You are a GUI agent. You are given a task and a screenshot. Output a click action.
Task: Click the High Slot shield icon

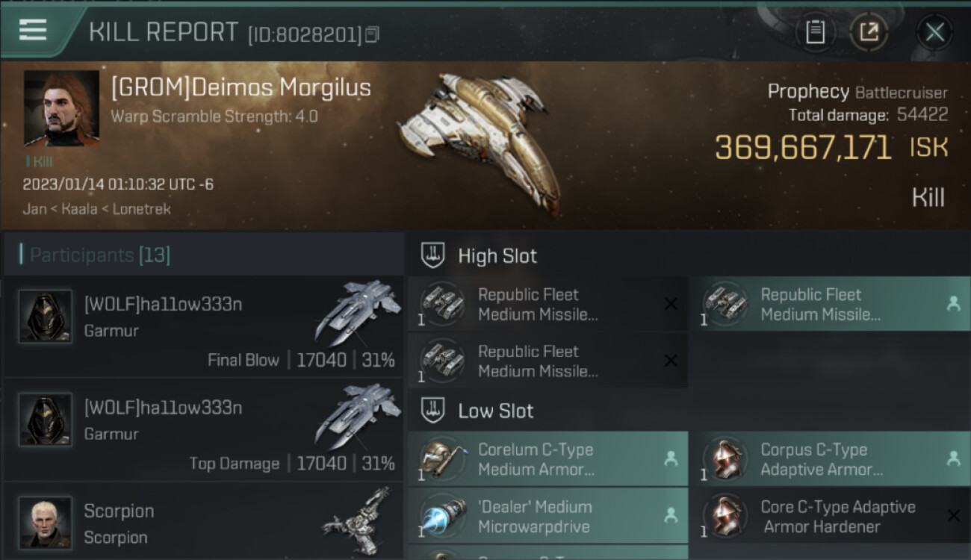[432, 255]
